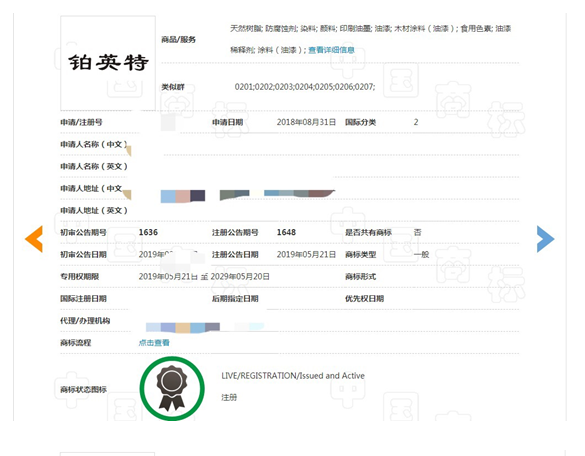585x456 pixels.
Task: Click the LIVE/REGISTRATION/Issued and Active status text
Action: pos(293,376)
